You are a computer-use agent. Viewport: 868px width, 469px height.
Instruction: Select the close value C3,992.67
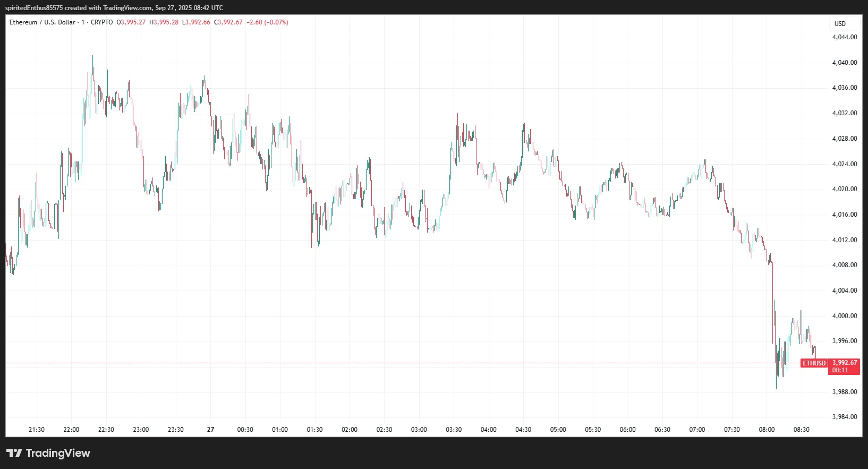[228, 22]
